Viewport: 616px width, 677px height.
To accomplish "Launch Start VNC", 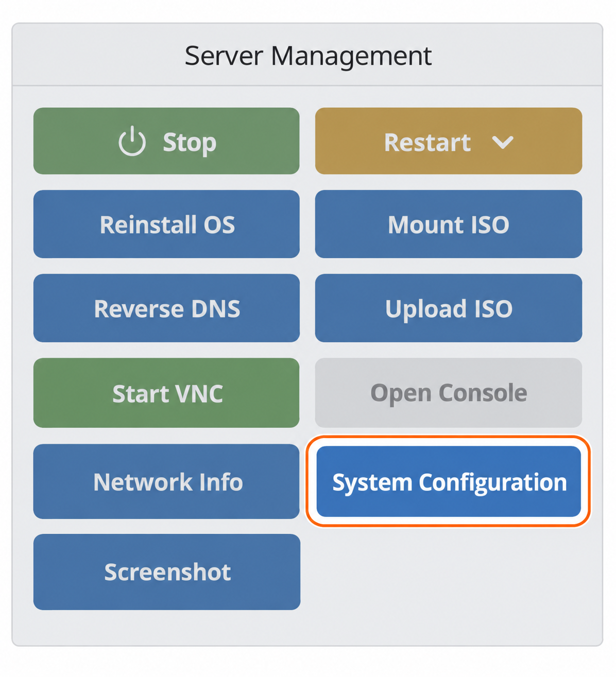I will click(166, 393).
